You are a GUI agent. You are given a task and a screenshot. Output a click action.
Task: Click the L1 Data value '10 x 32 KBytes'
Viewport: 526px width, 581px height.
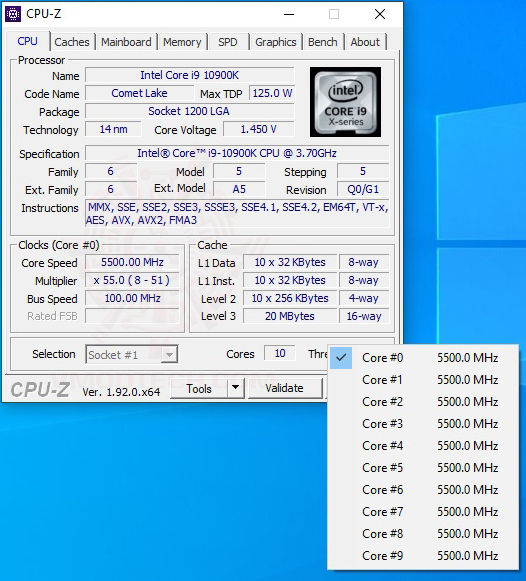click(x=290, y=262)
